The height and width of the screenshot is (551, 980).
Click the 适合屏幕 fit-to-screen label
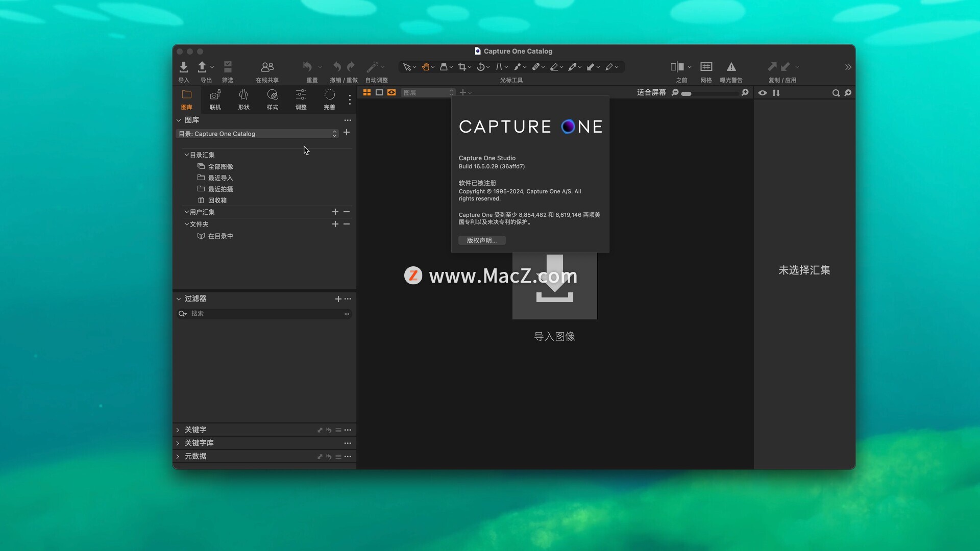pos(651,92)
